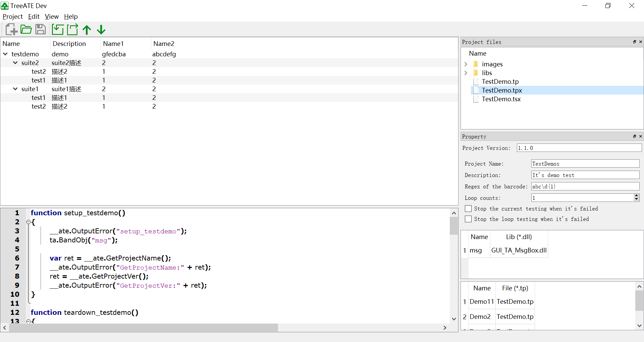Select the GUI_TA_MsgBox.dll cell
644x342 pixels.
point(519,250)
